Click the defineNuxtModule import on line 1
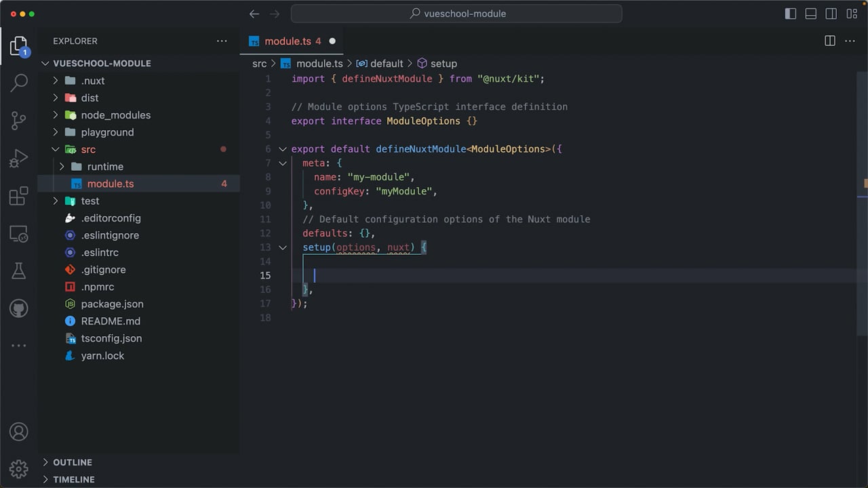Viewport: 868px width, 488px height. (x=387, y=79)
